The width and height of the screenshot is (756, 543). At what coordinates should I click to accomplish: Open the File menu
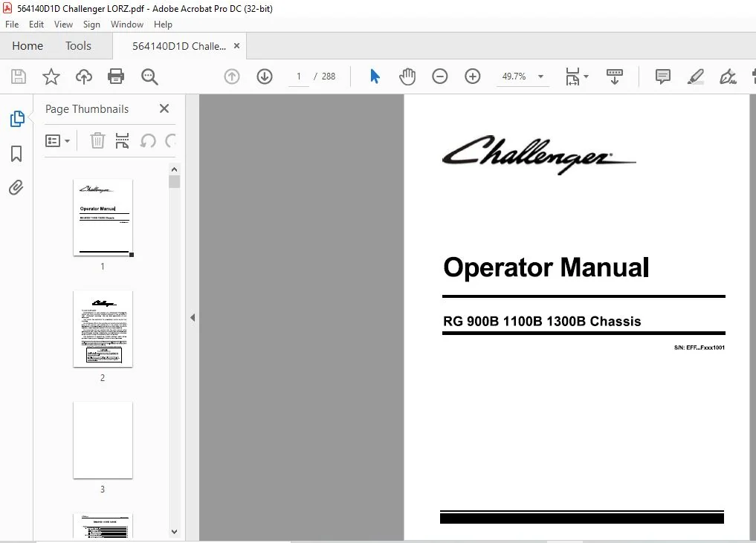point(12,25)
